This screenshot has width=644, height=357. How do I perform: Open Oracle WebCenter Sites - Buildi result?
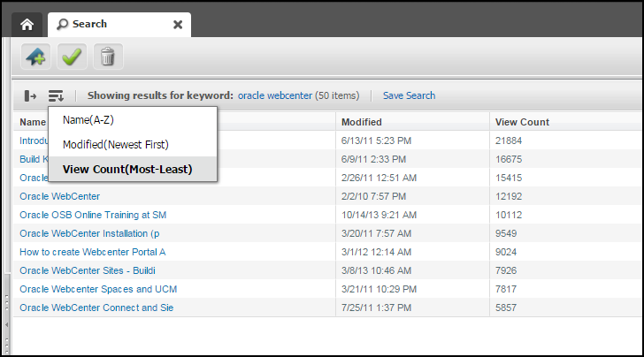(88, 270)
